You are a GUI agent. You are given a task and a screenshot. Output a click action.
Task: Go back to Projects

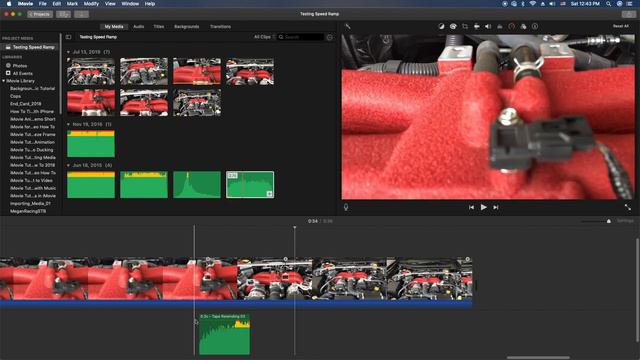click(40, 14)
